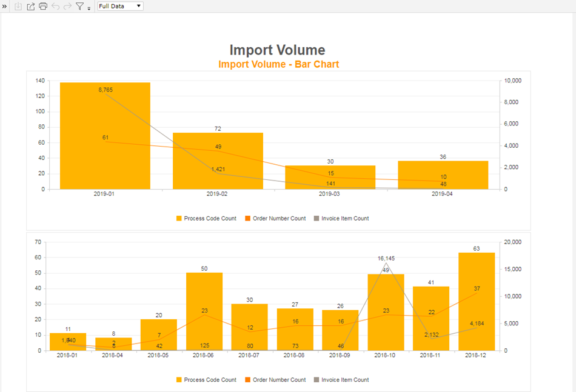
Task: Click the filter funnel icon
Action: pos(79,6)
